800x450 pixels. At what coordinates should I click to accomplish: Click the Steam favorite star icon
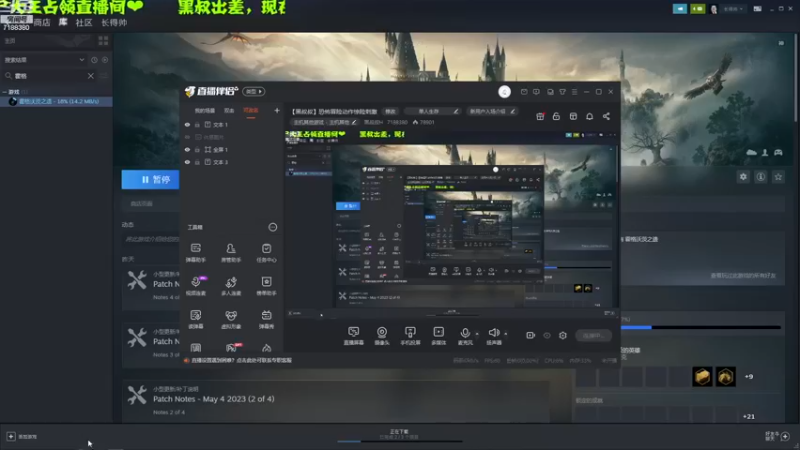(x=778, y=177)
